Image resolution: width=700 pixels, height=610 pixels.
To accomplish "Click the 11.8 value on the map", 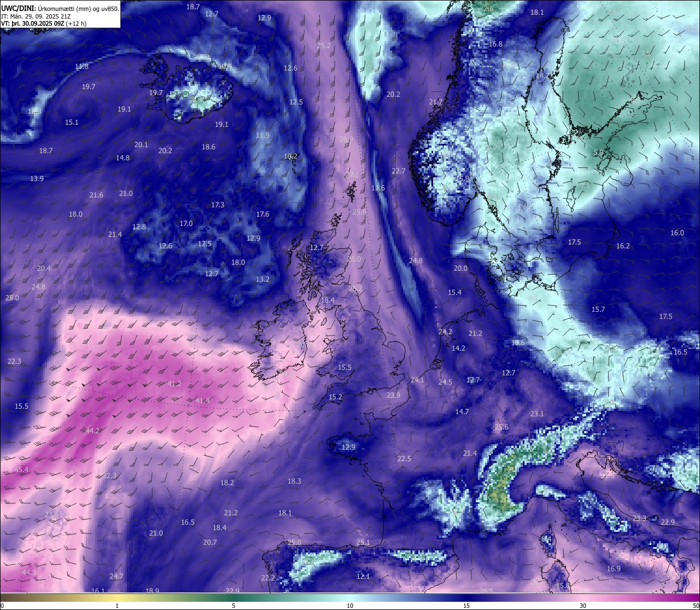I will coord(81,66).
